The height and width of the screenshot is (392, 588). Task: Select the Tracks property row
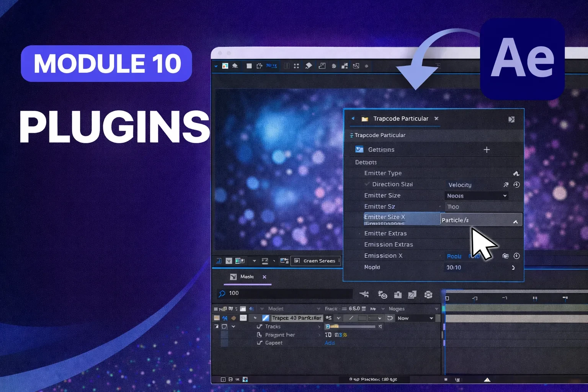tap(273, 327)
